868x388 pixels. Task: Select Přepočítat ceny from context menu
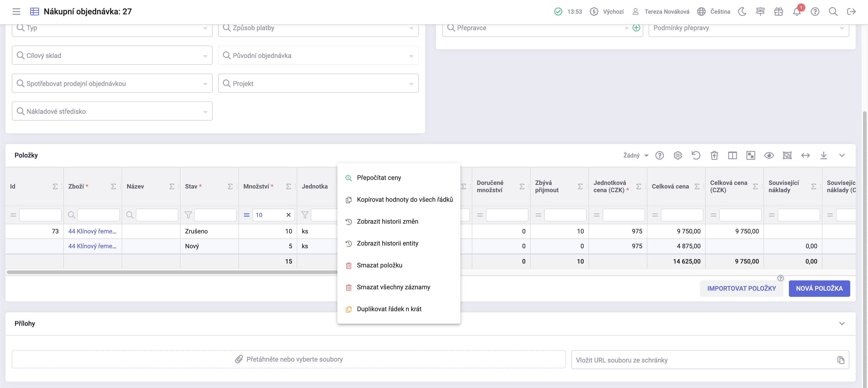coord(379,178)
